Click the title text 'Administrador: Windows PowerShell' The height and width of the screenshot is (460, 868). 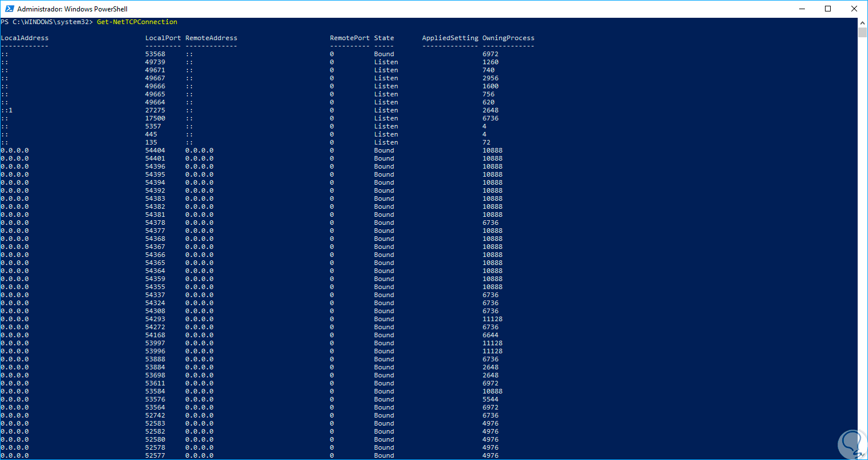[72, 9]
